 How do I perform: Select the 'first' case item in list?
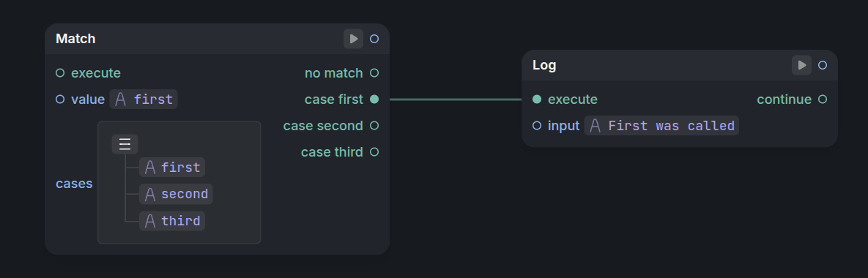172,168
